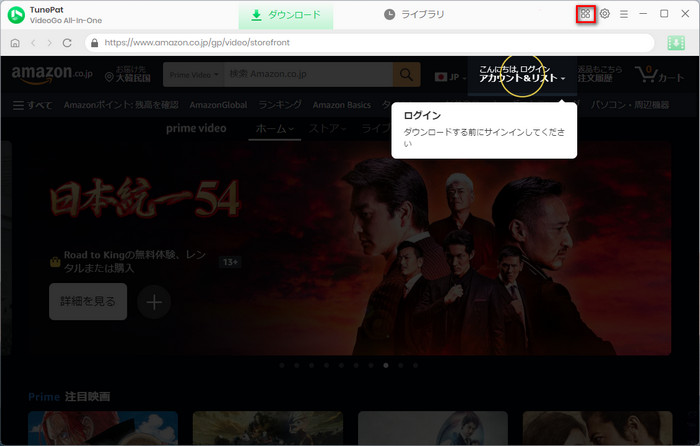Viewport: 700px width, 446px height.
Task: Click the magnifier search button
Action: pos(406,75)
